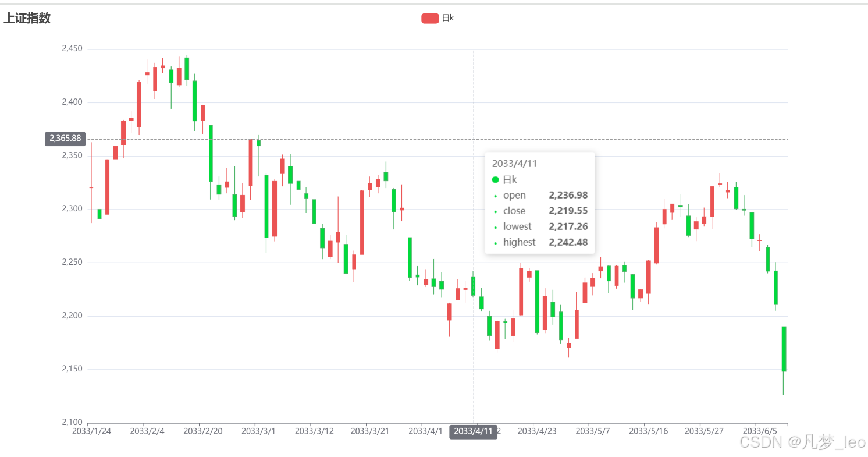Select the 2033/5/7 x-axis date
Viewport: 868px width, 457px height.
tap(593, 431)
